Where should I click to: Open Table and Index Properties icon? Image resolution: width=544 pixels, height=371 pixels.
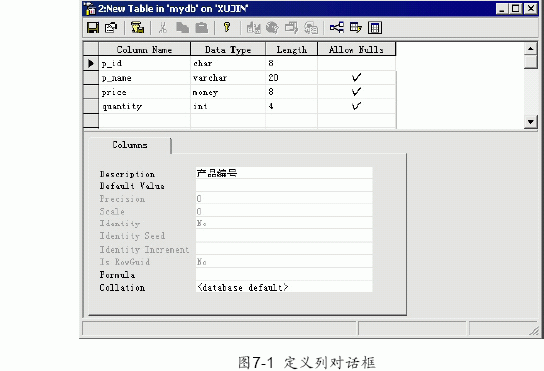click(x=111, y=28)
